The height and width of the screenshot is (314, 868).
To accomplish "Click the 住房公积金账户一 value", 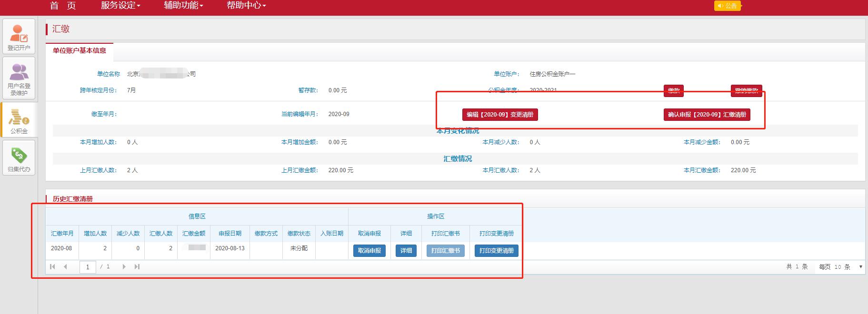I will [553, 74].
